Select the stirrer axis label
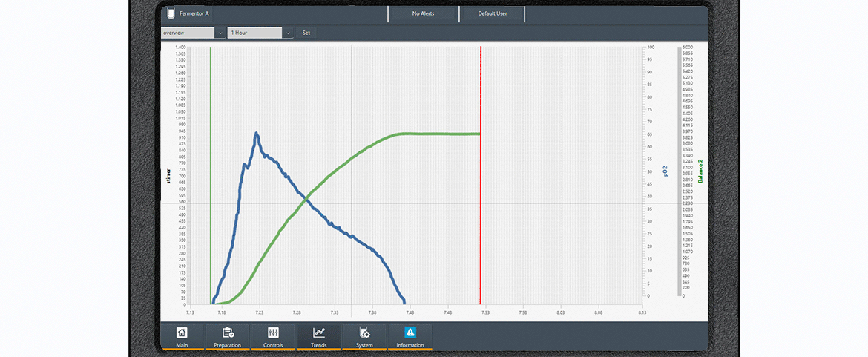868x357 pixels. (x=168, y=176)
